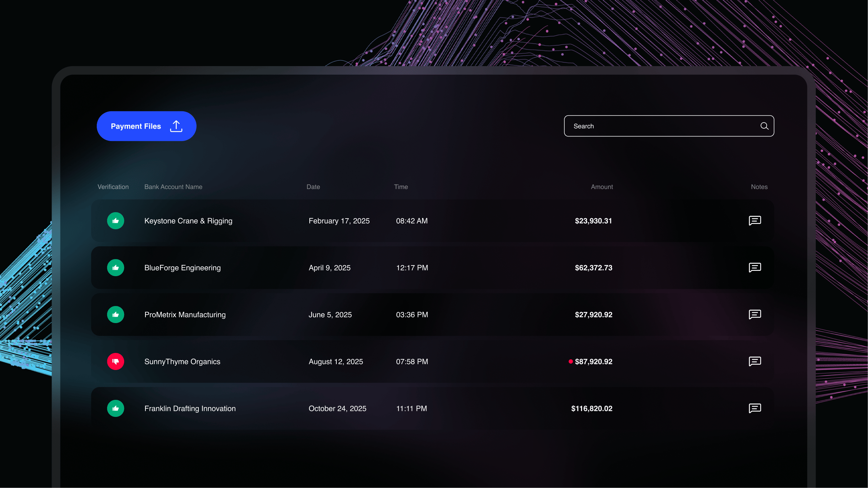Click the 11:11 PM time
The image size is (868, 488).
[x=411, y=409]
